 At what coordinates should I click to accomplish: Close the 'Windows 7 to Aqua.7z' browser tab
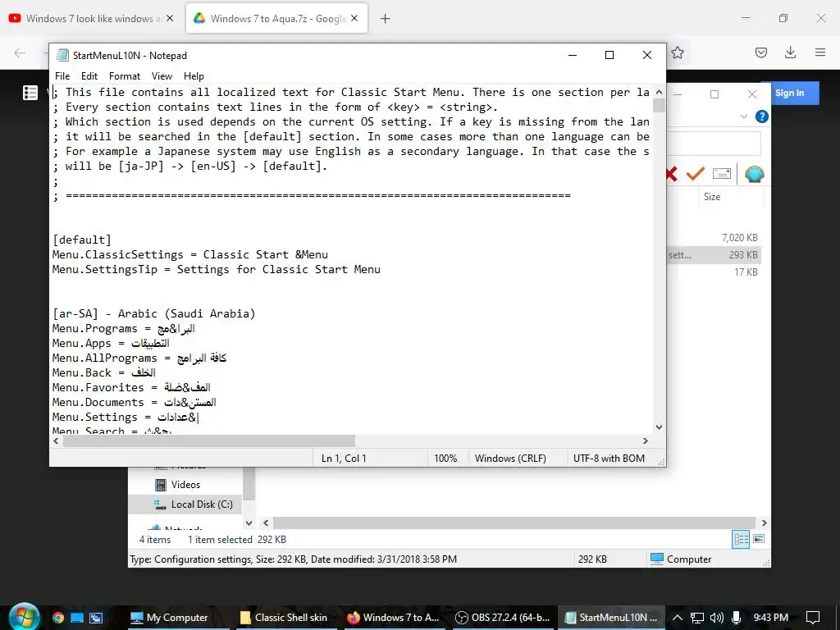(x=354, y=18)
